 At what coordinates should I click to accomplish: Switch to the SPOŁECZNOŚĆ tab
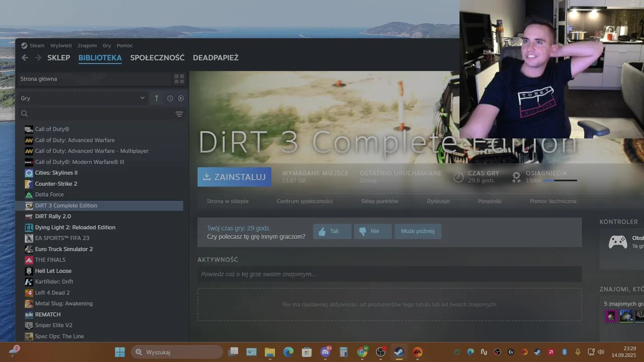point(157,58)
